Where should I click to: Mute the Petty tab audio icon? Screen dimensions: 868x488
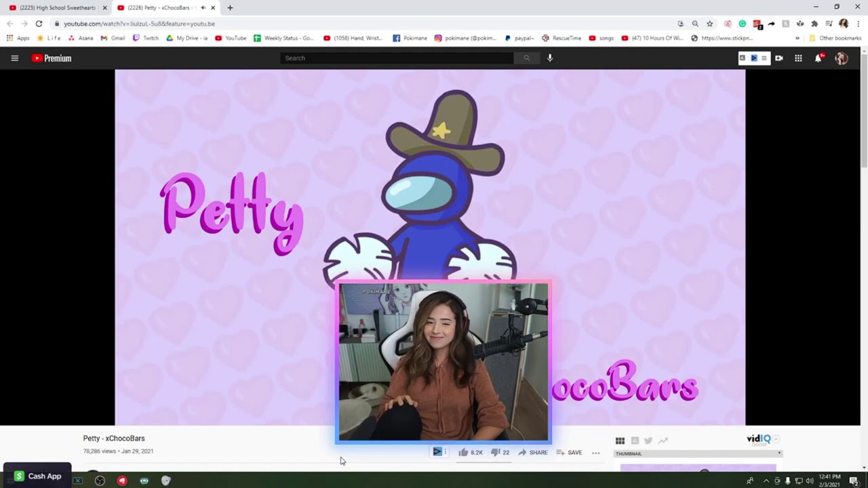coord(203,7)
